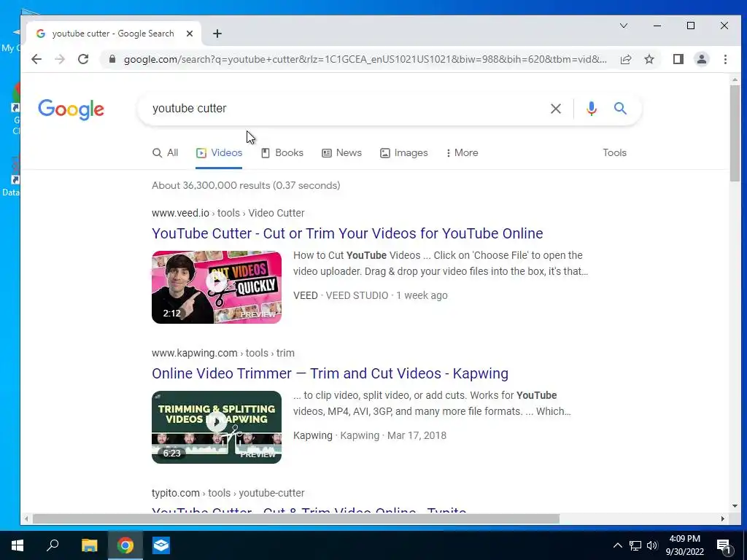The image size is (747, 560).
Task: Switch to the All results tab
Action: (166, 153)
